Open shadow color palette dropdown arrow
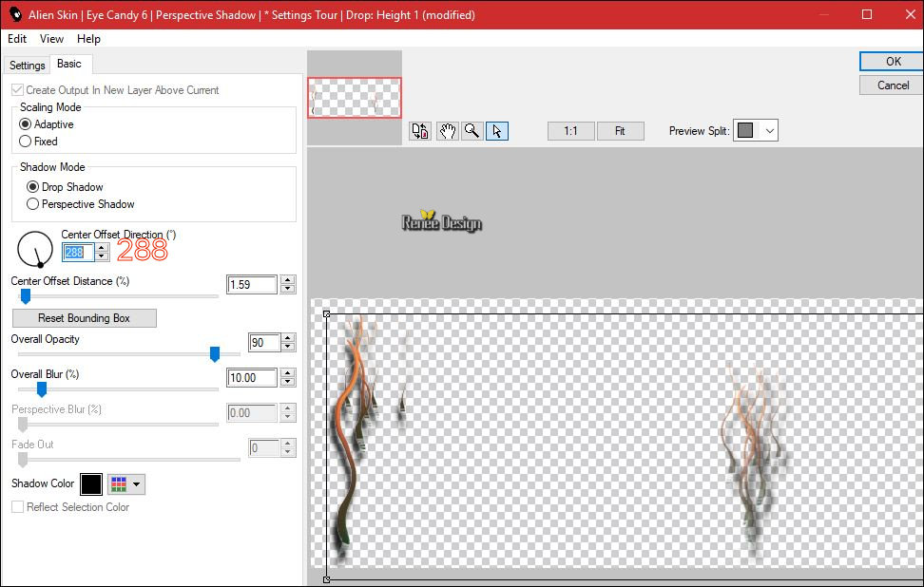 point(136,484)
